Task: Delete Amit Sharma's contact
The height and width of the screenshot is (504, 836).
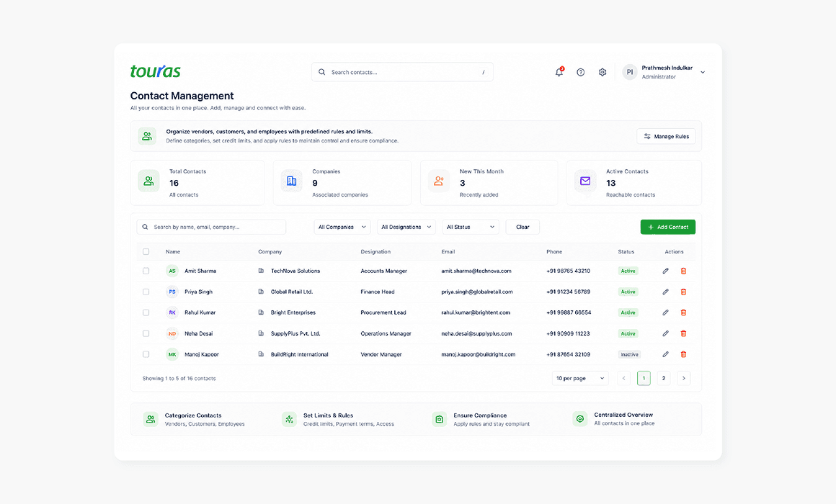Action: click(x=683, y=271)
